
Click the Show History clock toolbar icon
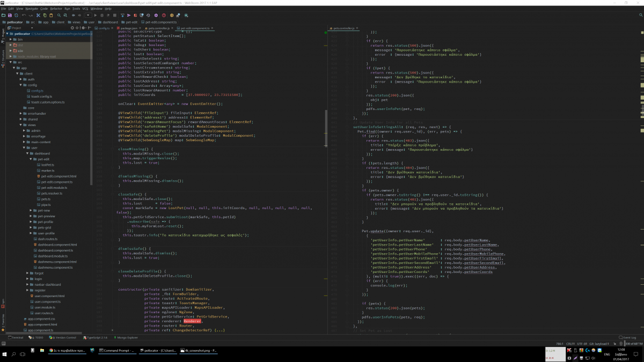141,15
